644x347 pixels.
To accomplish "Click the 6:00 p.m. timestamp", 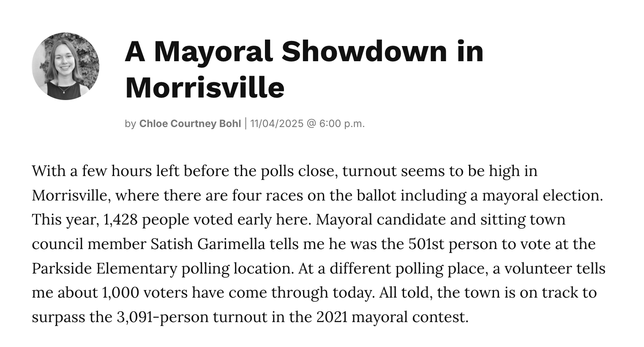I will pyautogui.click(x=342, y=124).
